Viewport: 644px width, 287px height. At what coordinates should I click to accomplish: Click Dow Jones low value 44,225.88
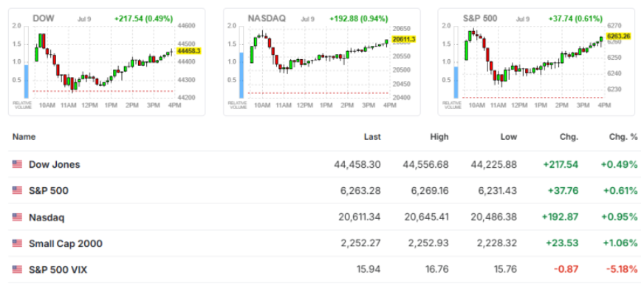pyautogui.click(x=493, y=164)
